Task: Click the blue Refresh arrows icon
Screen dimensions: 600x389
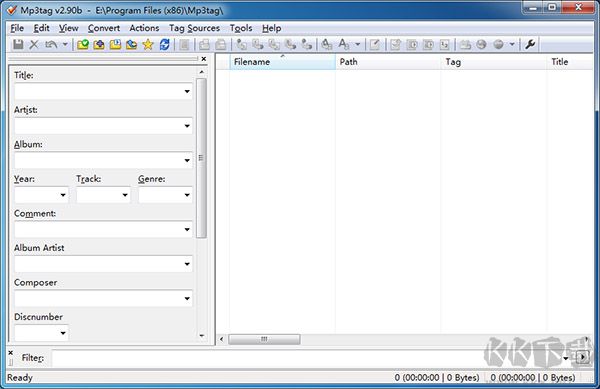Action: click(165, 44)
